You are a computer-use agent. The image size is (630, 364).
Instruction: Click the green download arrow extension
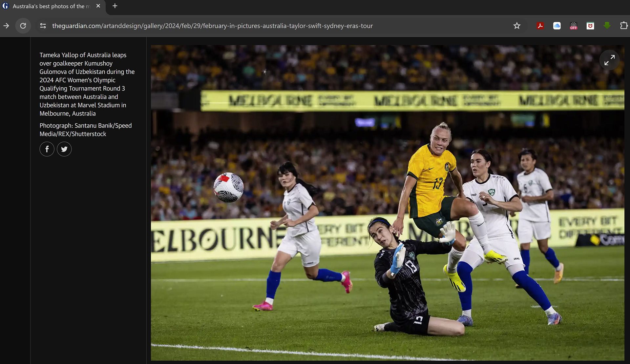click(x=607, y=25)
